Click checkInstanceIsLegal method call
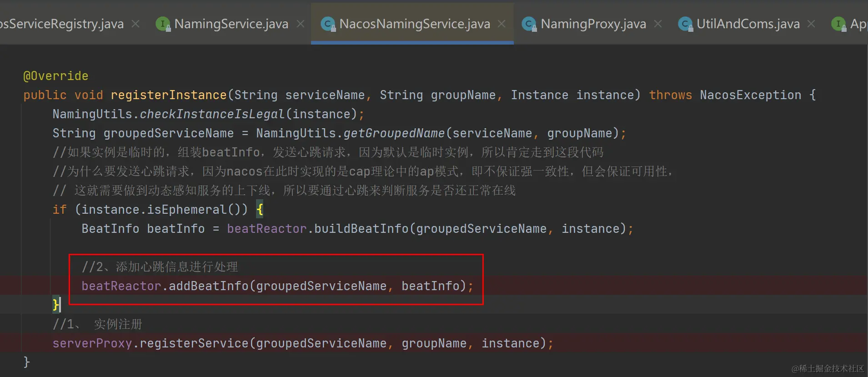 [x=212, y=114]
